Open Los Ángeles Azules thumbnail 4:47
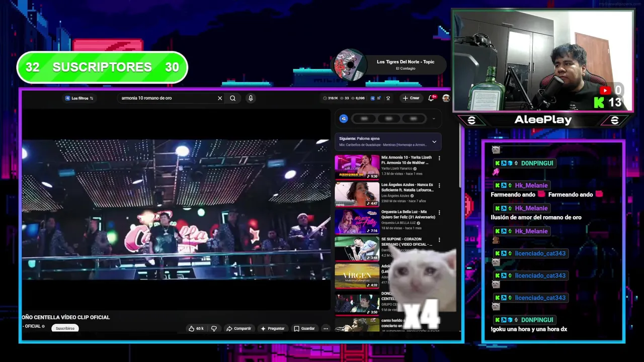The height and width of the screenshot is (362, 644). pyautogui.click(x=357, y=194)
